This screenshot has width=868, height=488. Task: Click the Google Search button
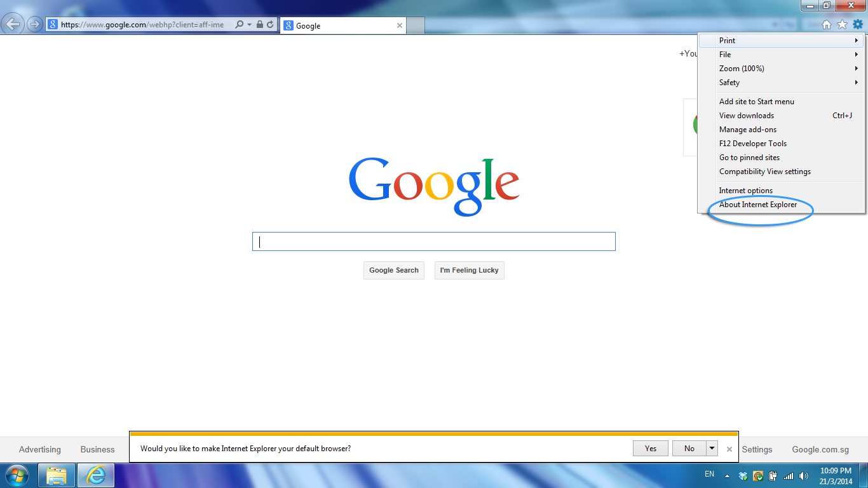point(394,270)
